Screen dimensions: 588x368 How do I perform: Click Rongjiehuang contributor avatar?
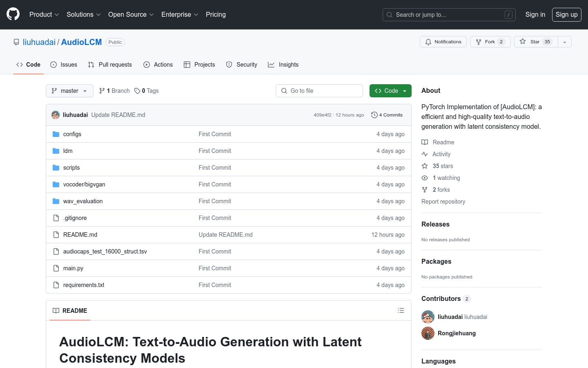[428, 333]
